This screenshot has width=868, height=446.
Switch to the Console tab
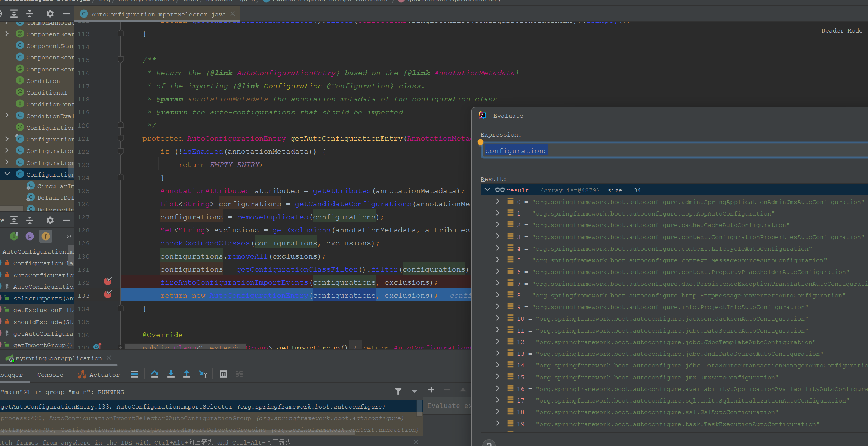pos(50,375)
